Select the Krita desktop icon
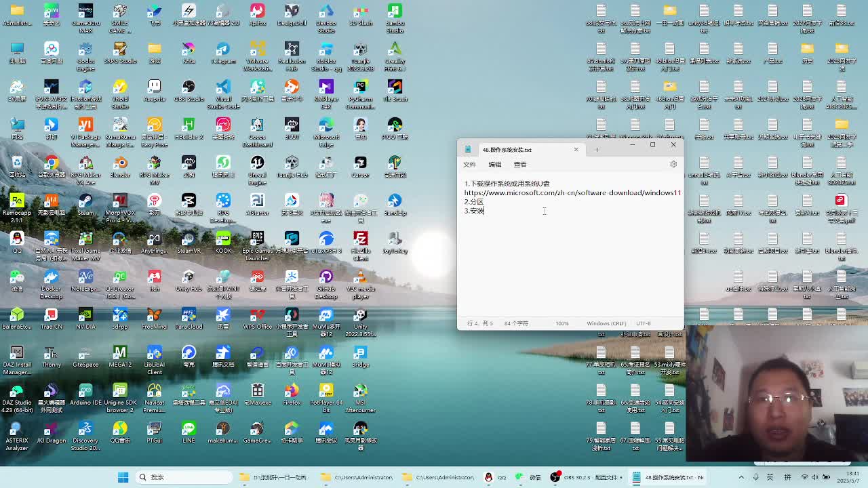This screenshot has height=488, width=868. [x=189, y=53]
